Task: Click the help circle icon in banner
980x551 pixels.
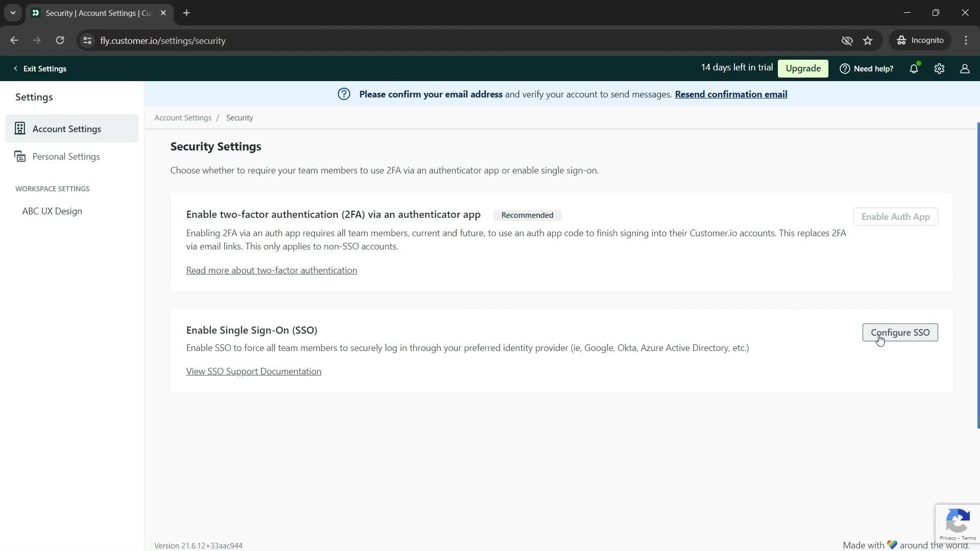Action: [x=344, y=94]
